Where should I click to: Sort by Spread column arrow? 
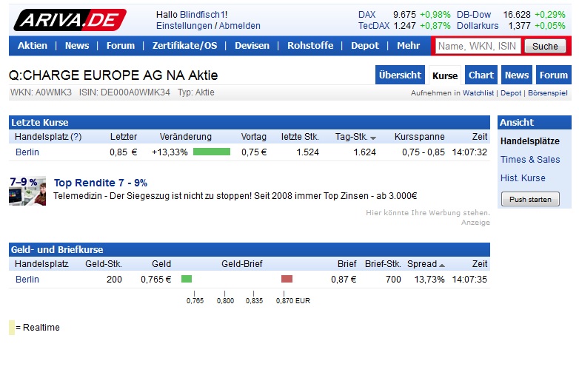tap(442, 264)
